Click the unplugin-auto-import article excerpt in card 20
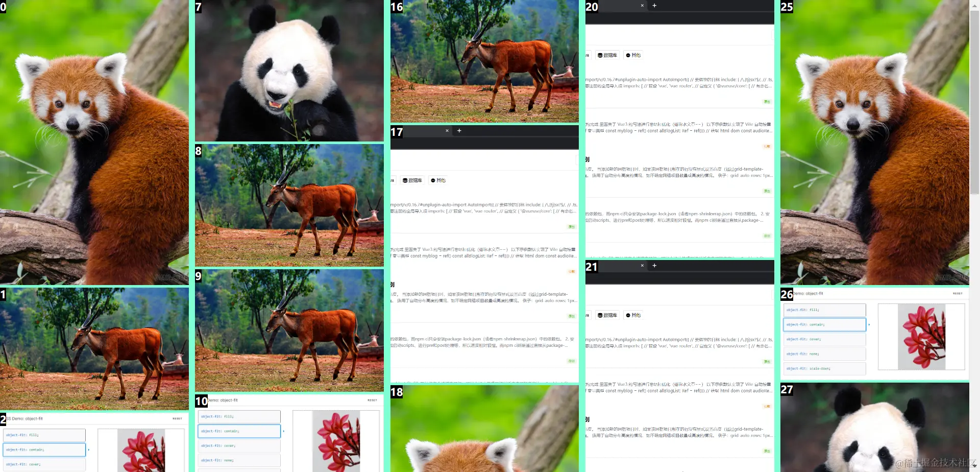This screenshot has width=980, height=472. 679,83
